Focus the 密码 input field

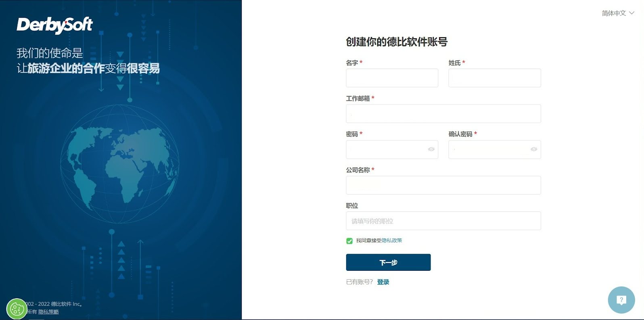(x=392, y=149)
